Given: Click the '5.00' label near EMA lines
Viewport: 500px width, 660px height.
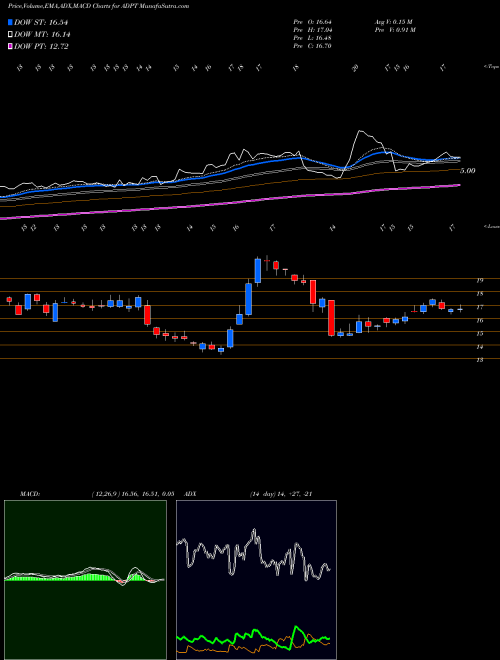Looking at the screenshot, I should [x=467, y=170].
